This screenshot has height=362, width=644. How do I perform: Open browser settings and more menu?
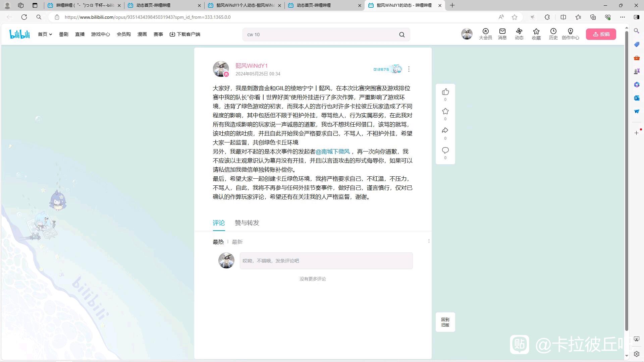pos(623,17)
